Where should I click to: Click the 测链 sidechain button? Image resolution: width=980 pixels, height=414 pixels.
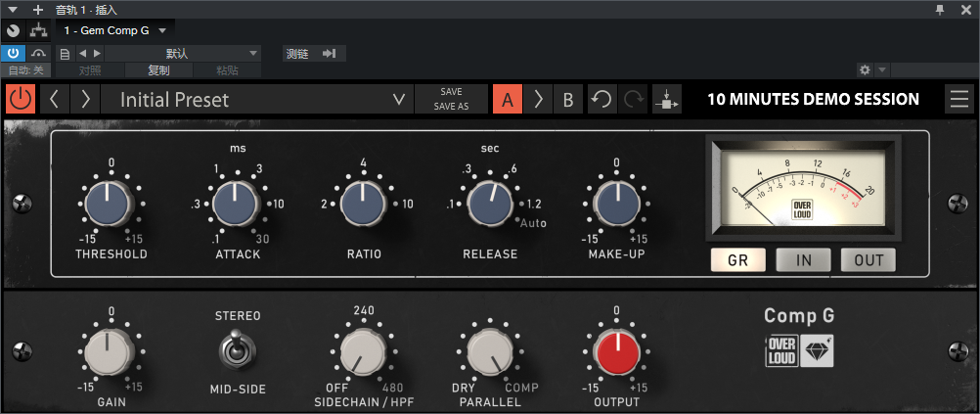pyautogui.click(x=297, y=53)
